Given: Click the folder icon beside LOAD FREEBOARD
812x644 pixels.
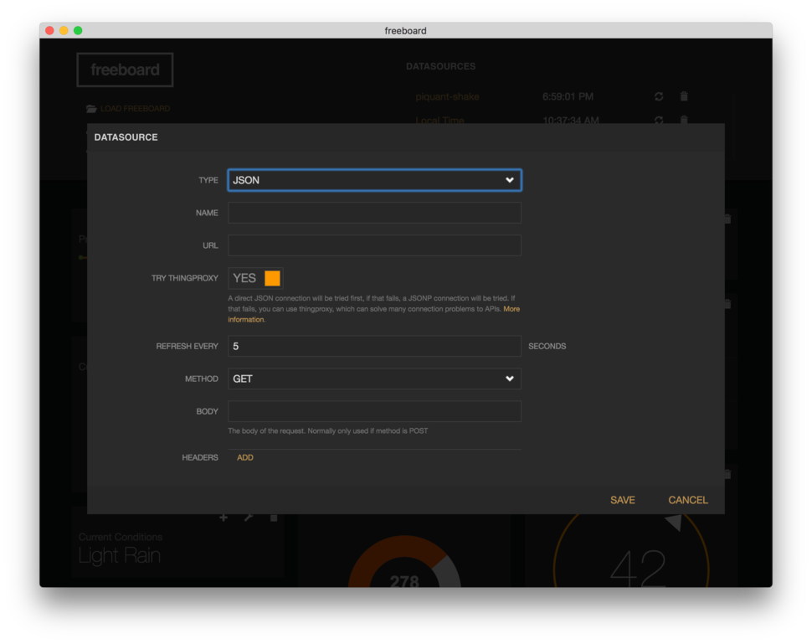Looking at the screenshot, I should click(x=90, y=108).
